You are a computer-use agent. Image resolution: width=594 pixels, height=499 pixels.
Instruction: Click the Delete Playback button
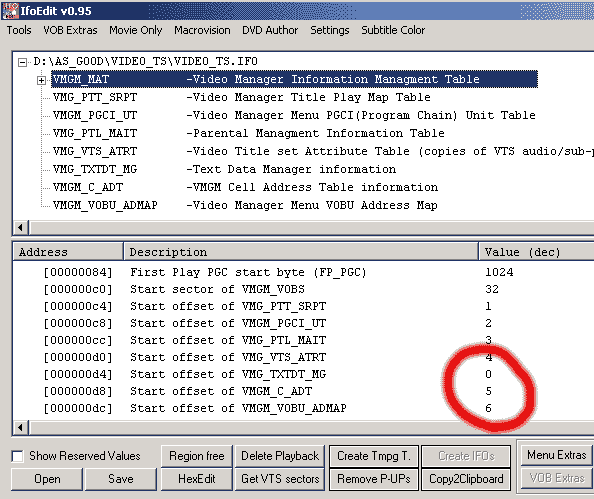pos(280,456)
